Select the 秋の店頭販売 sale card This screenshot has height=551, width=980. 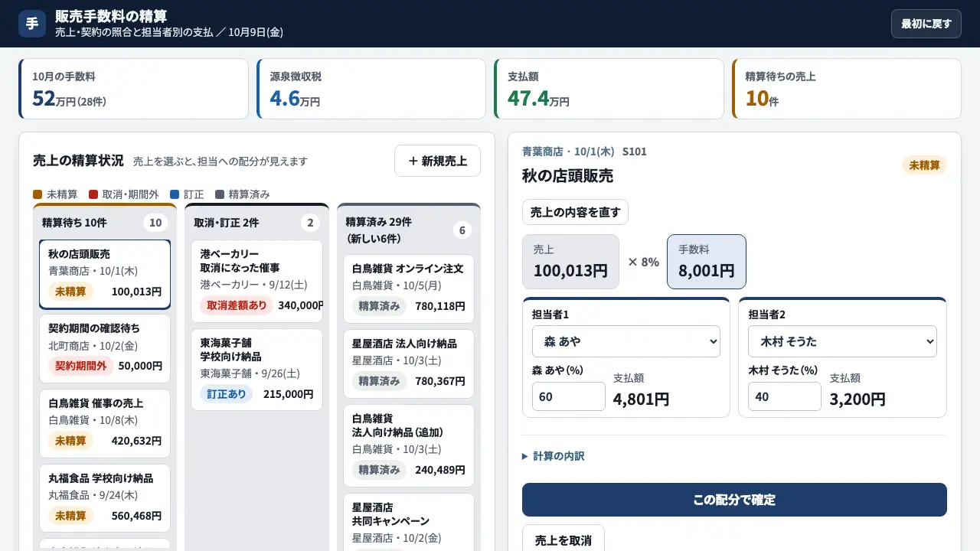click(105, 274)
